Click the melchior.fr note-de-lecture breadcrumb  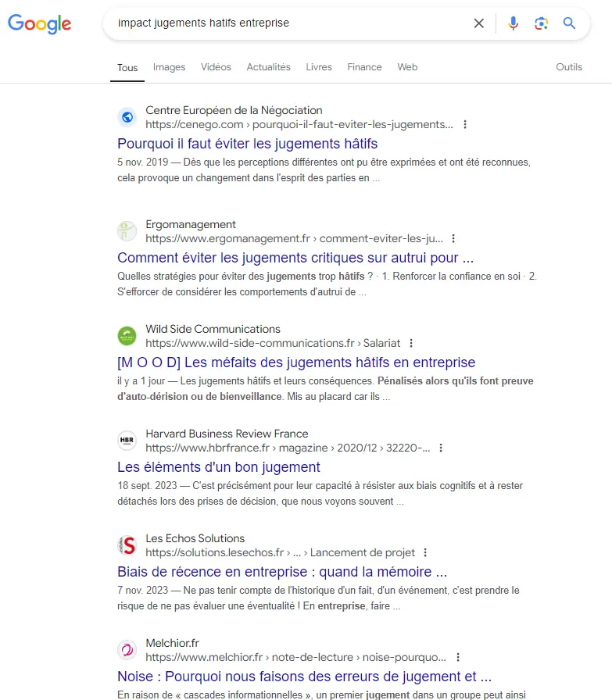(x=295, y=657)
